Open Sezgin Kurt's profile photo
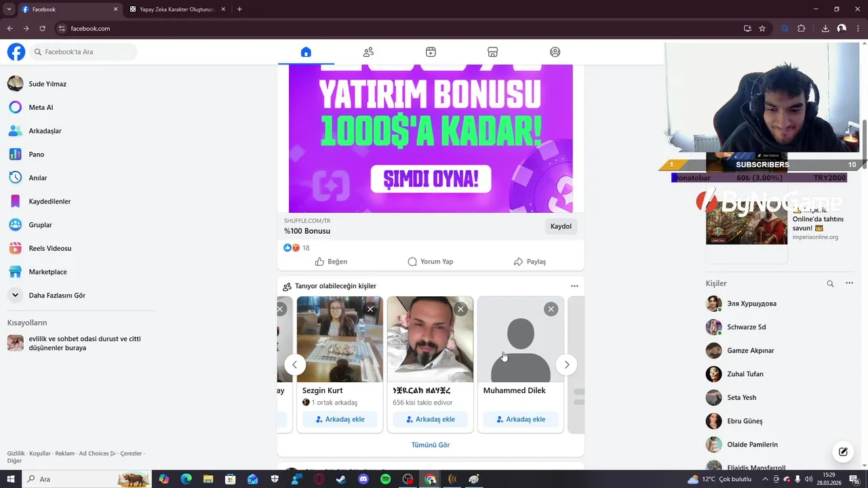The width and height of the screenshot is (868, 488). click(x=340, y=339)
